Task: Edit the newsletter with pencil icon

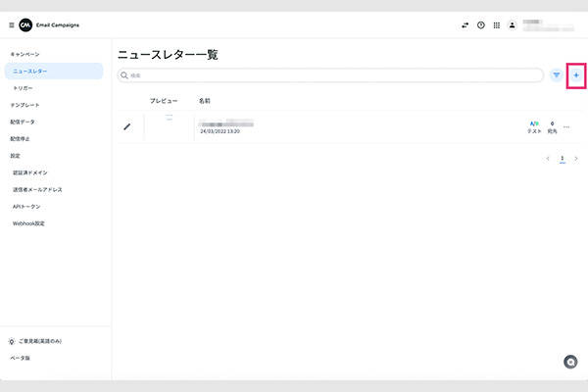Action: tap(126, 126)
